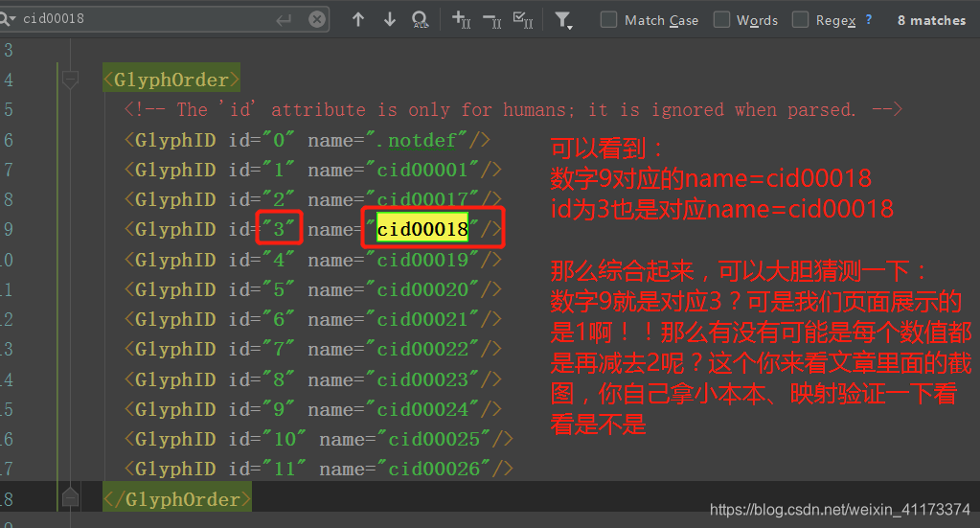Unselect occurrence icon in find bar
This screenshot has width=980, height=528.
coord(492,21)
